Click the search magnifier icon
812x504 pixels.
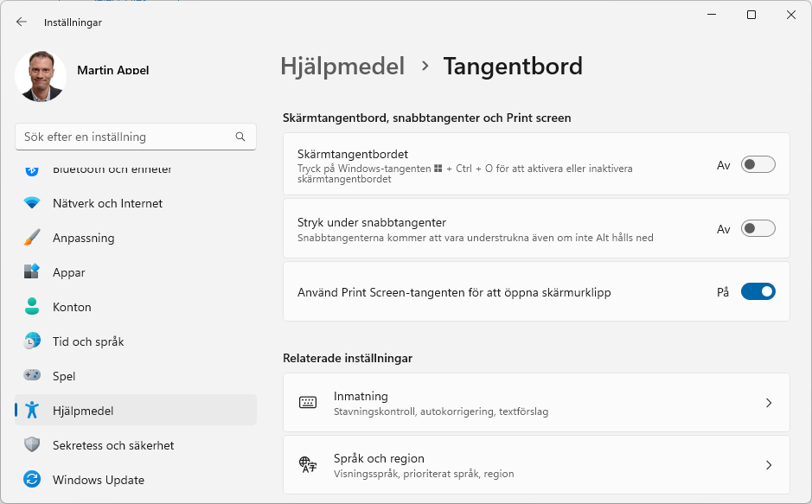click(x=240, y=137)
